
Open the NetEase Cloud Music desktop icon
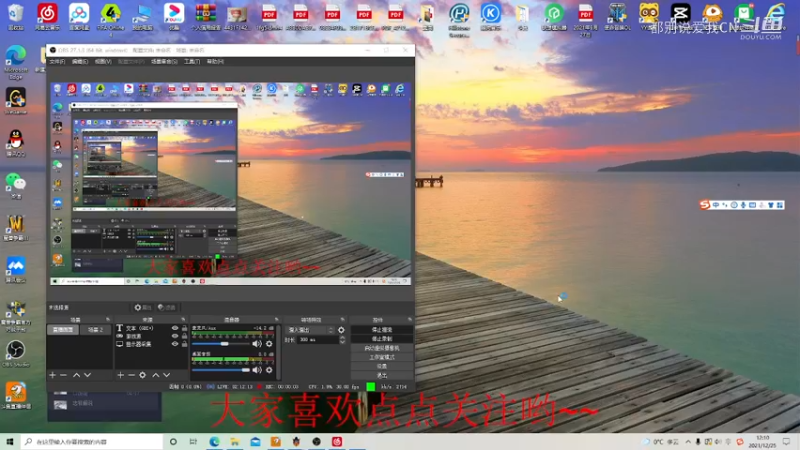(47, 17)
